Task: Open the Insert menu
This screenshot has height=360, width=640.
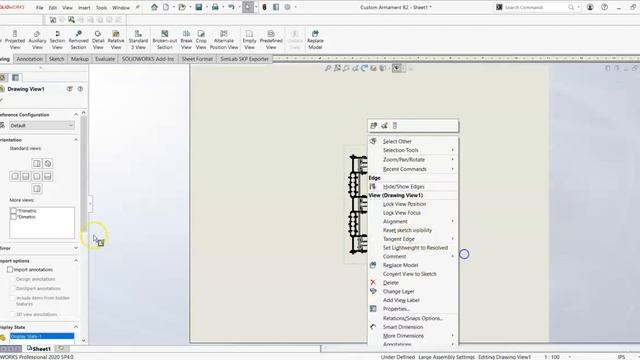Action: click(x=84, y=7)
